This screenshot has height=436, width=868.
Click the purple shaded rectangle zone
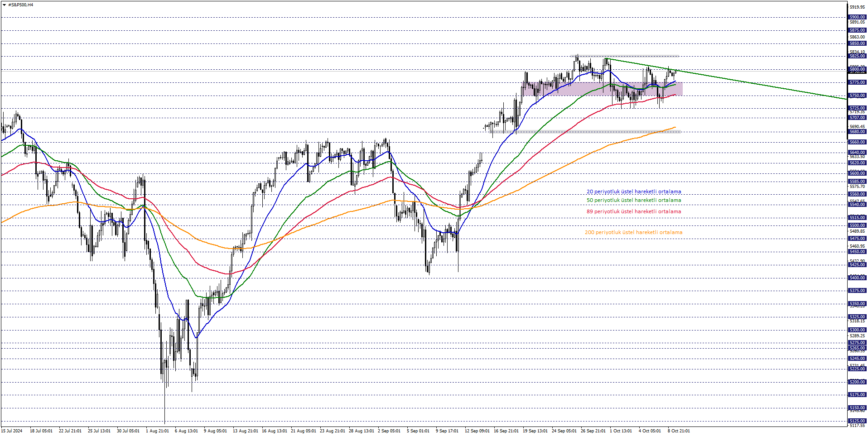coord(602,89)
